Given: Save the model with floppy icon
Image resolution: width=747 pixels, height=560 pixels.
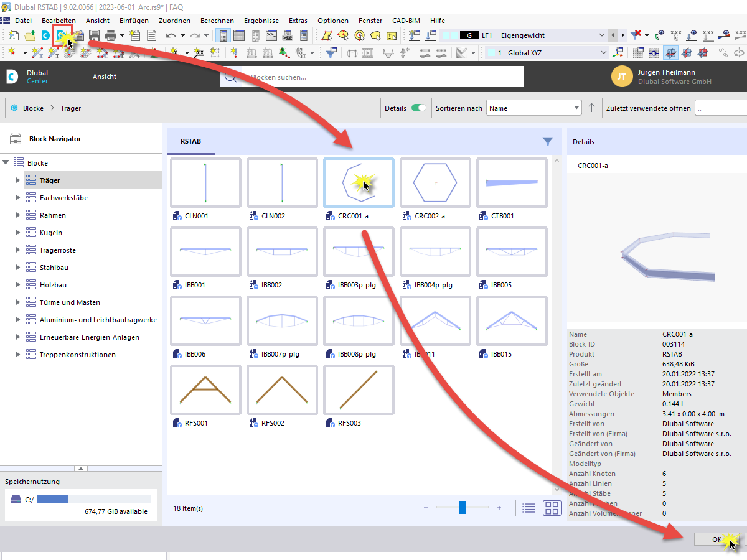Looking at the screenshot, I should (94, 35).
